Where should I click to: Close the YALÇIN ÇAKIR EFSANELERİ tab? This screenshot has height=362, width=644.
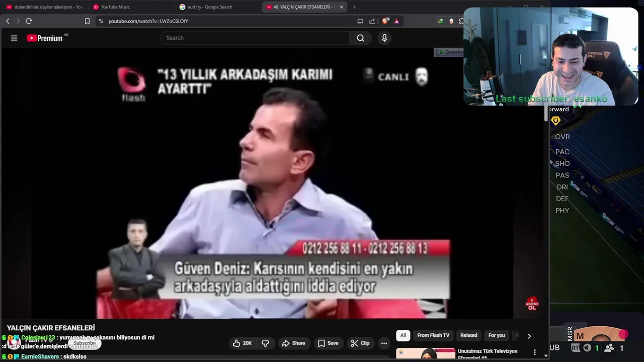point(342,7)
